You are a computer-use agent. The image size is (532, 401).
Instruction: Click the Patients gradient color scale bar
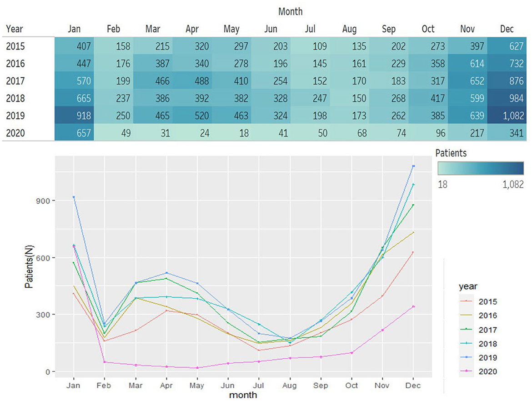(481, 168)
